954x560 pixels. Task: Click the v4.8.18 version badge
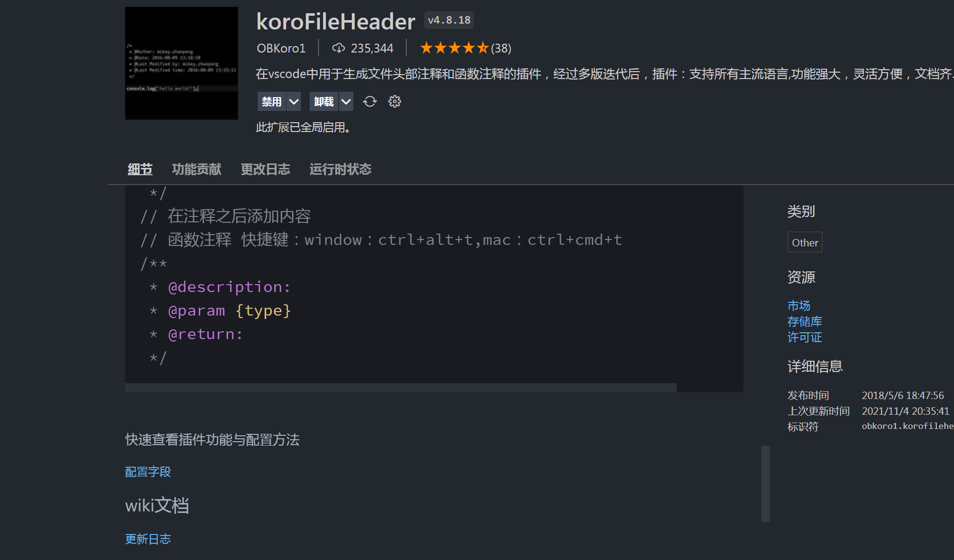click(448, 20)
